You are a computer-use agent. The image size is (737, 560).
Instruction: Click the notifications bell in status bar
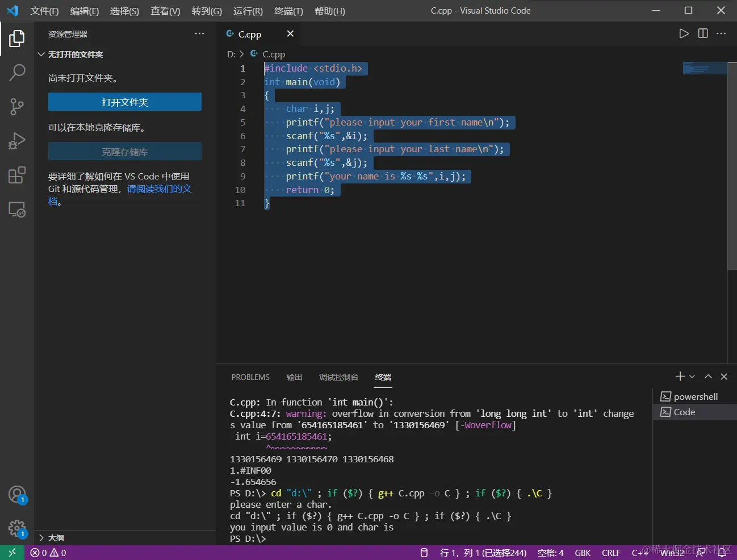[x=722, y=553]
